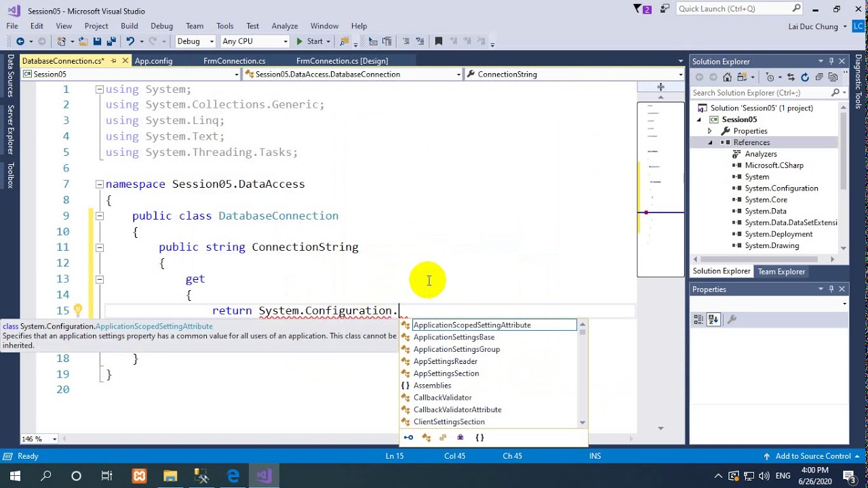Switch to FrmConnection.cs [Design] tab
Viewport: 868px width, 488px height.
pyautogui.click(x=342, y=61)
